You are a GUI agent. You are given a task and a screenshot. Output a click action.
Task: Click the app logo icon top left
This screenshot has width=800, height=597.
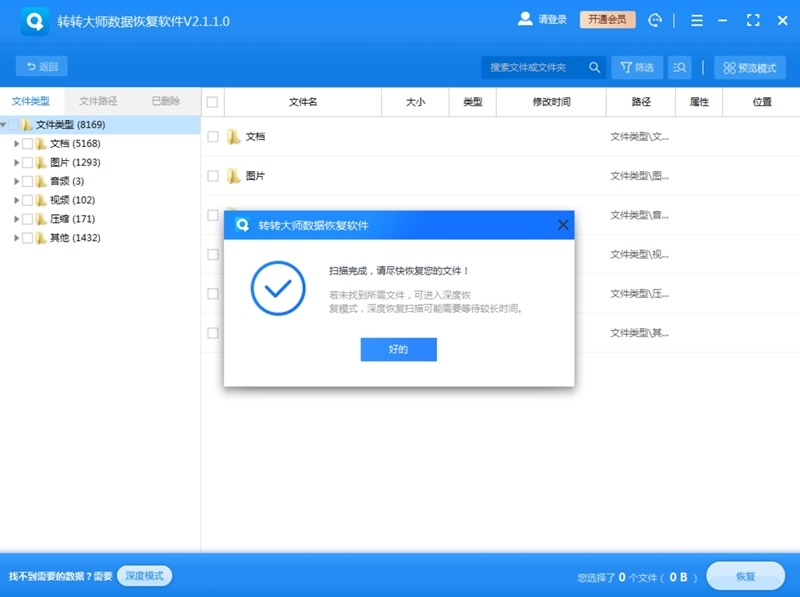[x=33, y=20]
